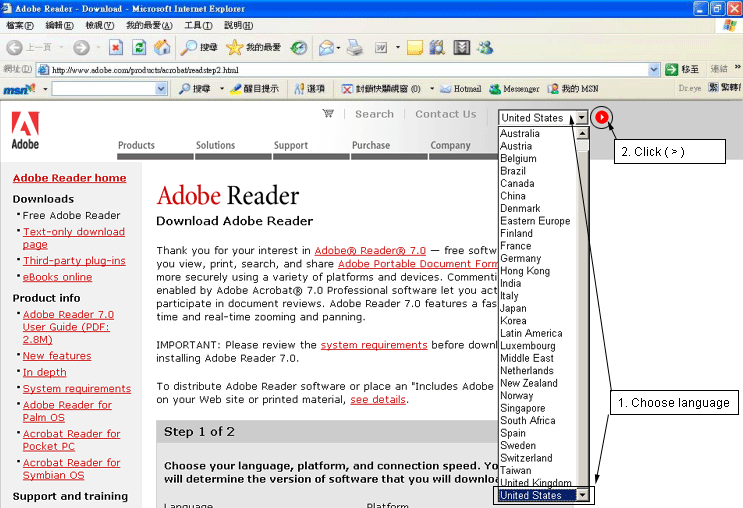
Task: Click the Edit with Word toolbar icon
Action: click(x=381, y=47)
